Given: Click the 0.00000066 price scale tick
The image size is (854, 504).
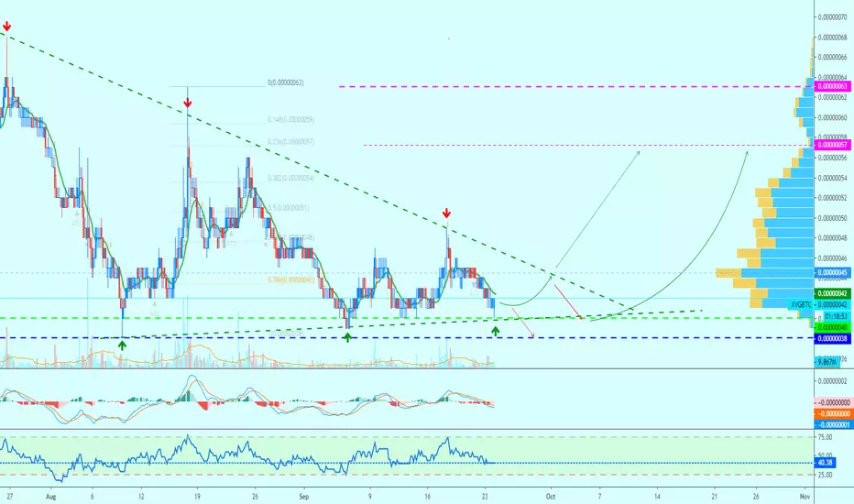Looking at the screenshot, I should pyautogui.click(x=832, y=57).
